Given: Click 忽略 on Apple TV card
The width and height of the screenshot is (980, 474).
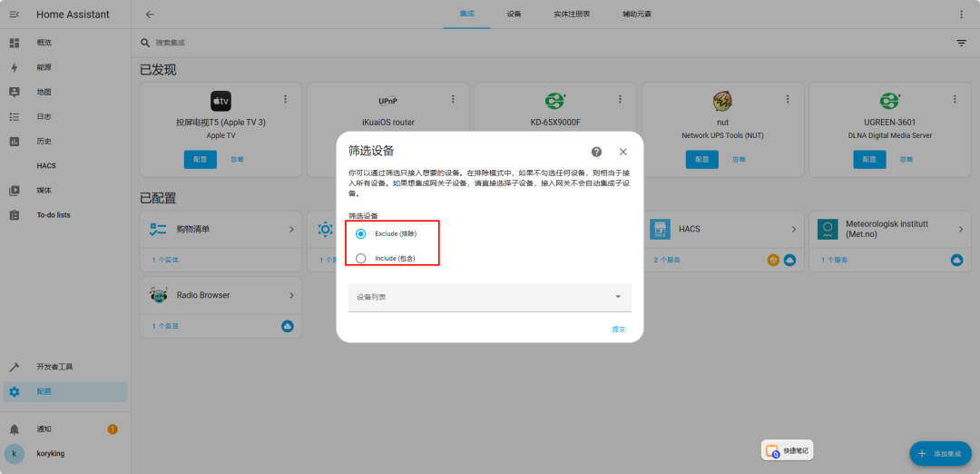Looking at the screenshot, I should click(x=237, y=160).
